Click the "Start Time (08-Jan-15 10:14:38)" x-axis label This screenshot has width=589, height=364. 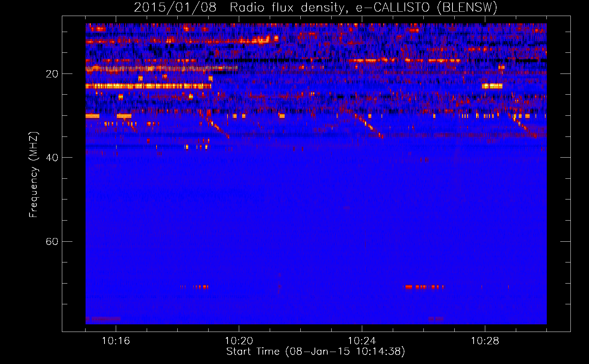[316, 352]
